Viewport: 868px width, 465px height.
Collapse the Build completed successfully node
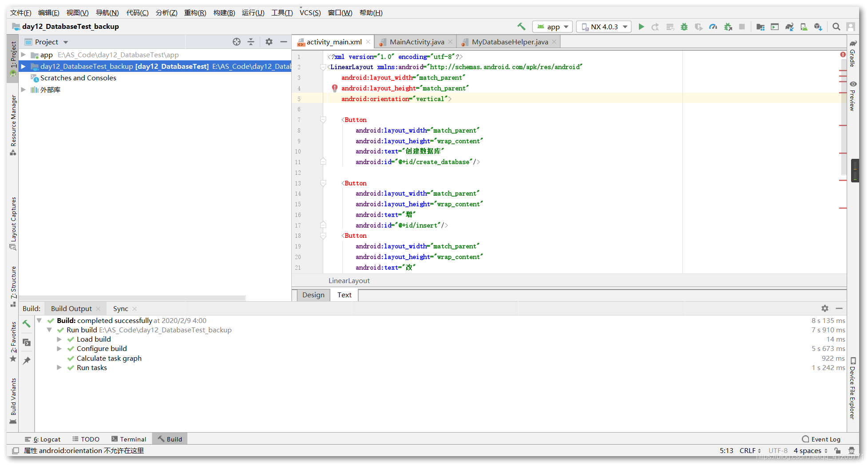39,320
